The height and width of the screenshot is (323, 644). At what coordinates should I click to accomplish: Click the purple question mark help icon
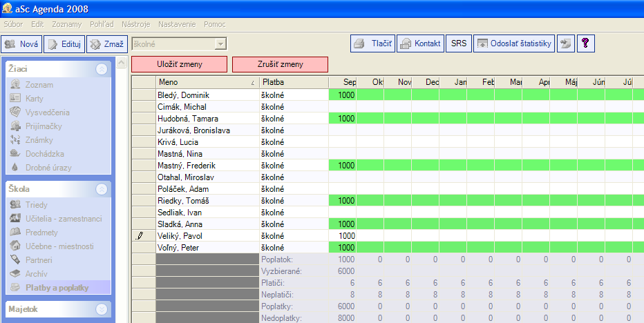tap(586, 43)
